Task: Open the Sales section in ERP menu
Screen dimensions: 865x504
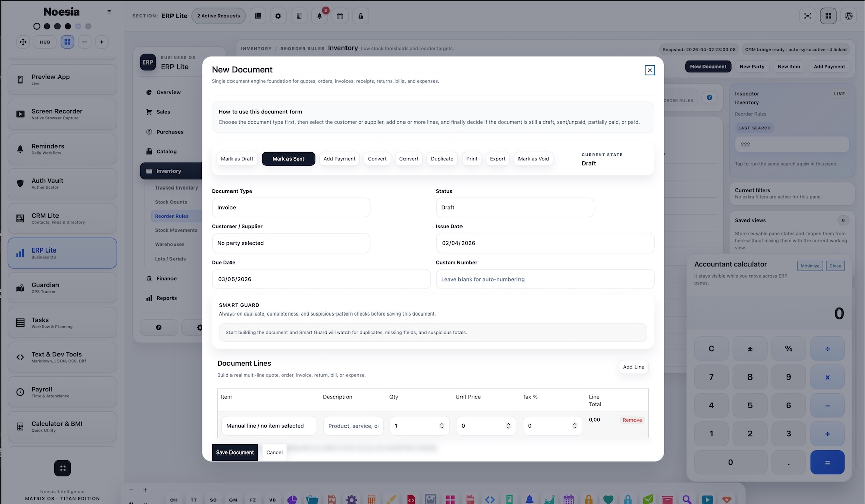Action: click(170, 112)
